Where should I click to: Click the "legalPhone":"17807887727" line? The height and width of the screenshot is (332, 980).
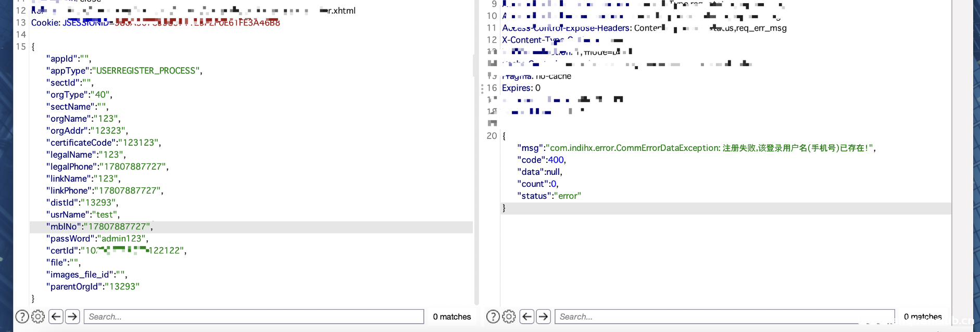coord(107,167)
